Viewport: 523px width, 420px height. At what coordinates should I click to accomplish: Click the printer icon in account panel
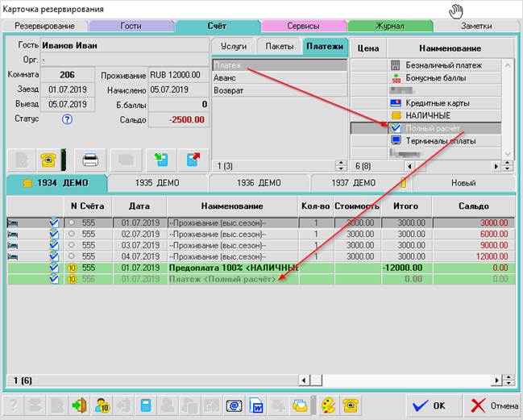click(x=91, y=158)
